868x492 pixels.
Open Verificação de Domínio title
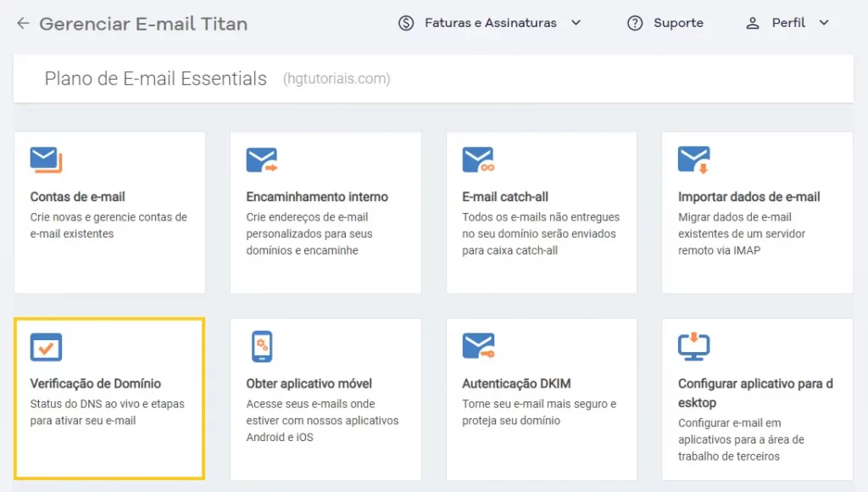coord(96,383)
